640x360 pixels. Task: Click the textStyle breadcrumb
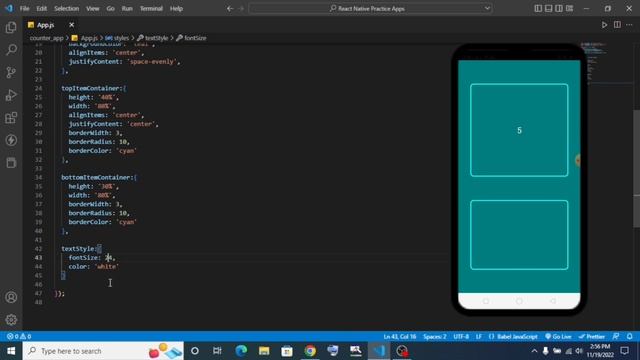[x=153, y=38]
